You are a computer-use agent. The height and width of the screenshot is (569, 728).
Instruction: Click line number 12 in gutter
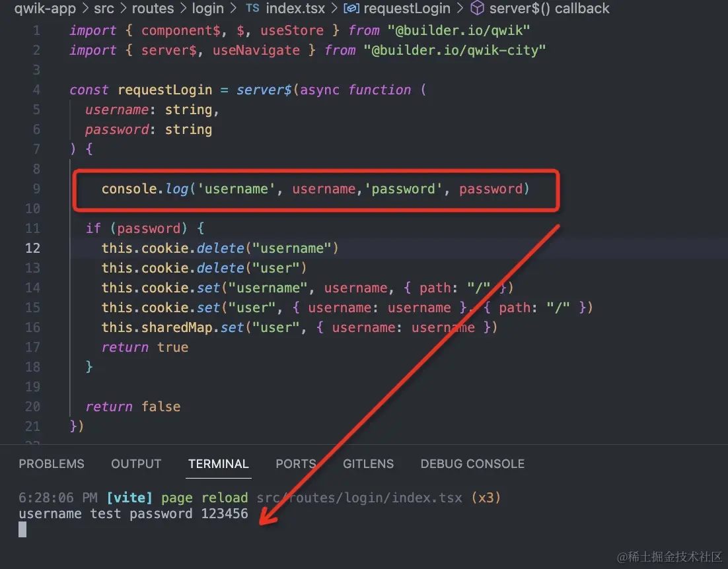click(x=32, y=248)
